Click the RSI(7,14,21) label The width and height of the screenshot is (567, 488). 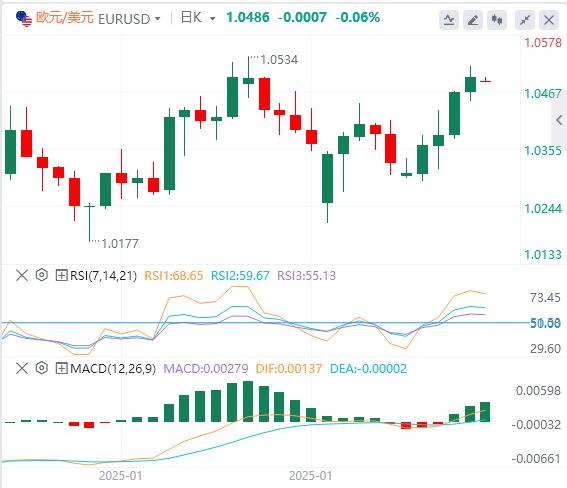(103, 276)
